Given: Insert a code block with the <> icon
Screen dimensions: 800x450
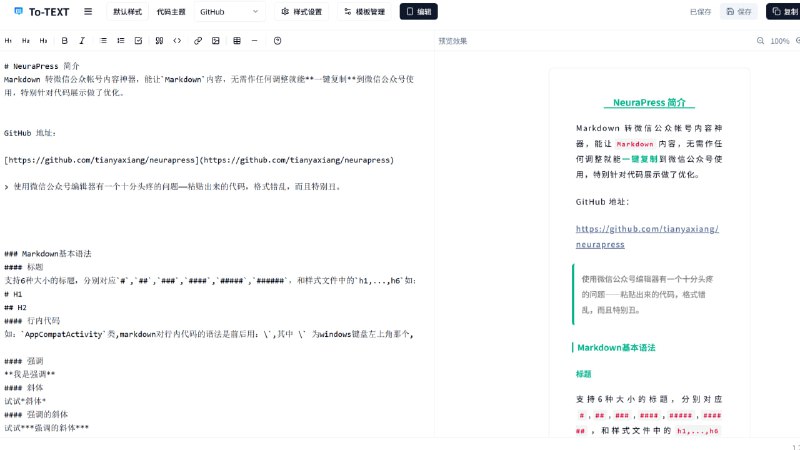Looking at the screenshot, I should 177,41.
